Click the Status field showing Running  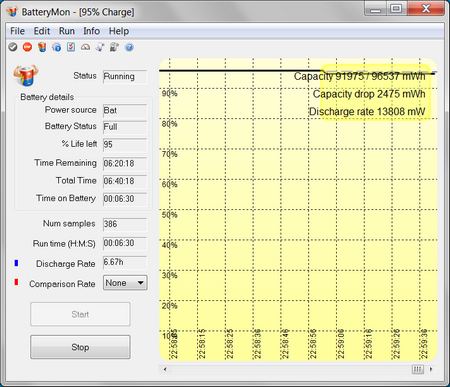[125, 77]
